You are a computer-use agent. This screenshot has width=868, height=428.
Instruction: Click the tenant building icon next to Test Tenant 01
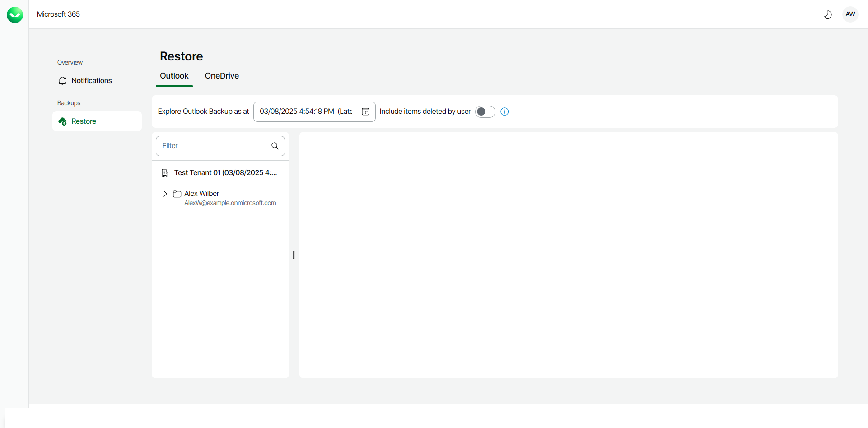click(165, 172)
